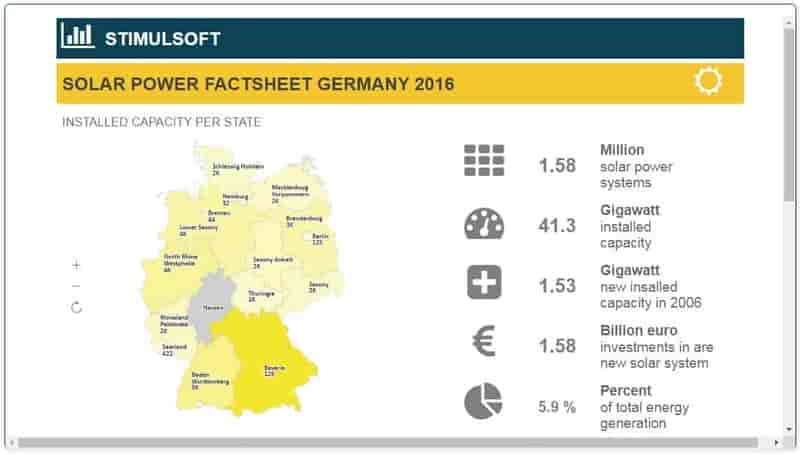
Task: Select Baden-Württemberg region on the map
Action: 207,375
